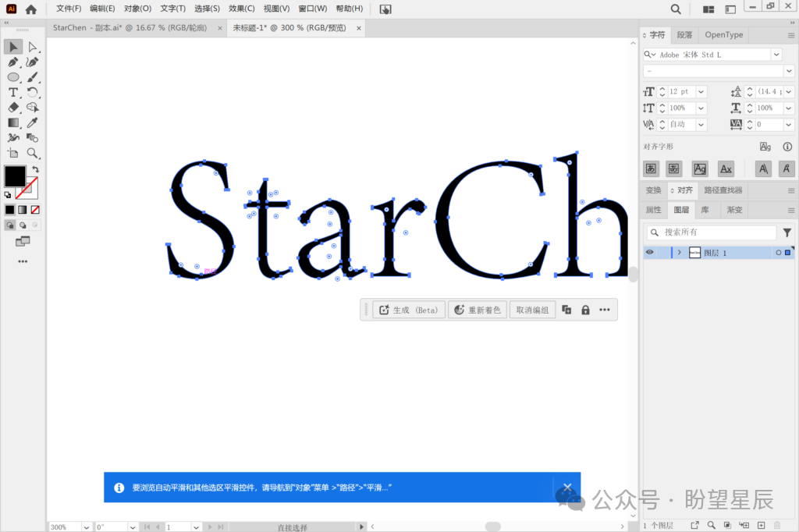The image size is (799, 532).
Task: Reset default fill and stroke
Action: click(8, 195)
